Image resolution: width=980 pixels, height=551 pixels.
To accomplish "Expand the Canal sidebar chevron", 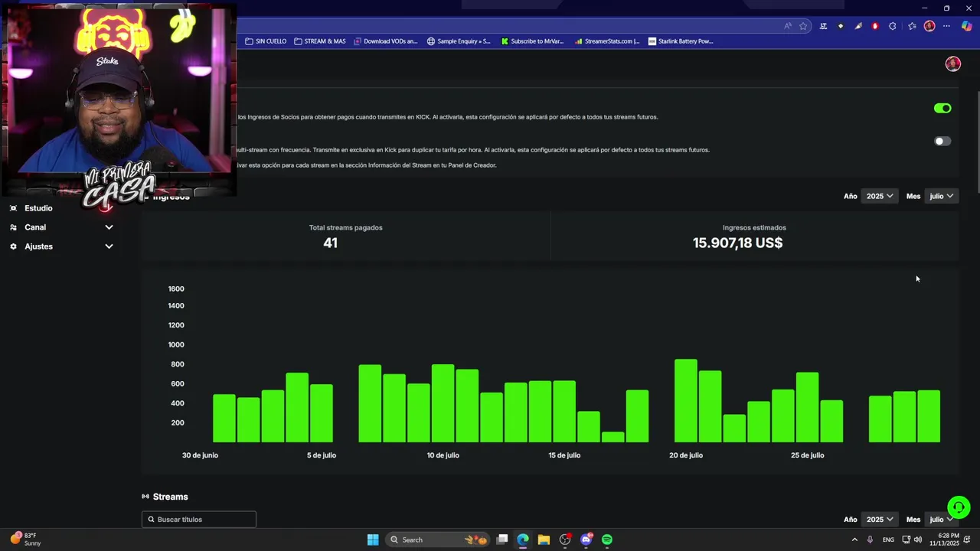I will coord(109,227).
